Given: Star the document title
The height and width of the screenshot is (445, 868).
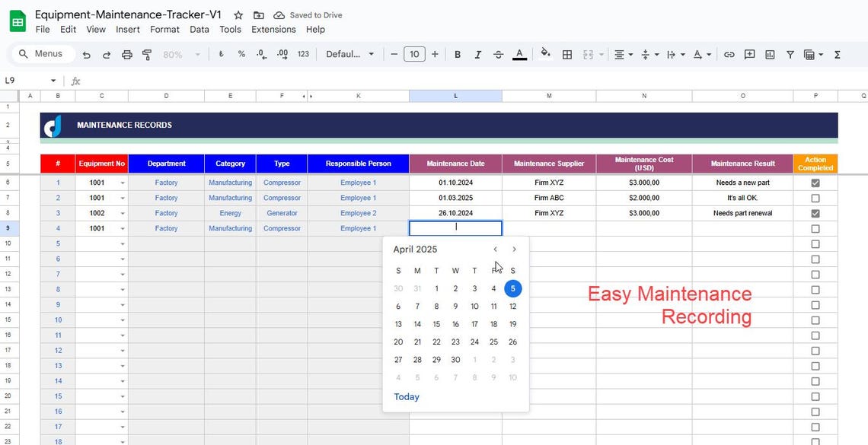Looking at the screenshot, I should [x=238, y=15].
